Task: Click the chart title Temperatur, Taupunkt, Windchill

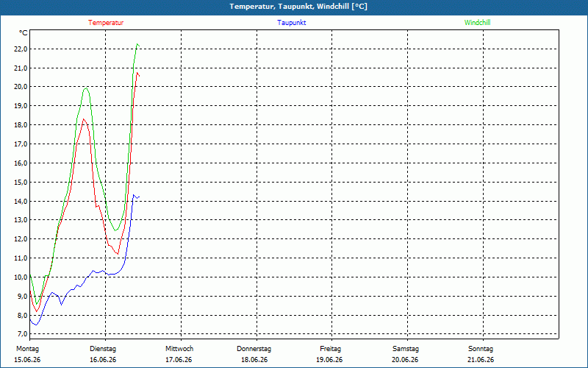Action: click(298, 7)
